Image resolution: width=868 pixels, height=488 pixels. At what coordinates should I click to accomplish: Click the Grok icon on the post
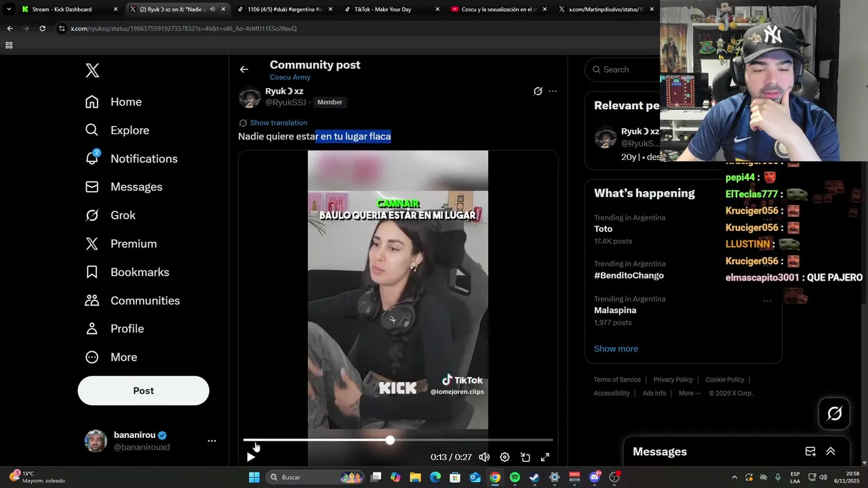pos(538,91)
